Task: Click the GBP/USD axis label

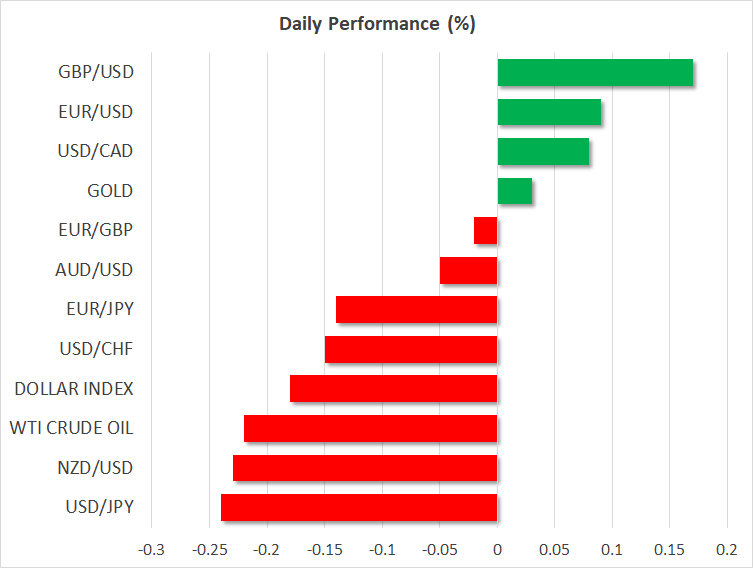Action: pyautogui.click(x=96, y=72)
